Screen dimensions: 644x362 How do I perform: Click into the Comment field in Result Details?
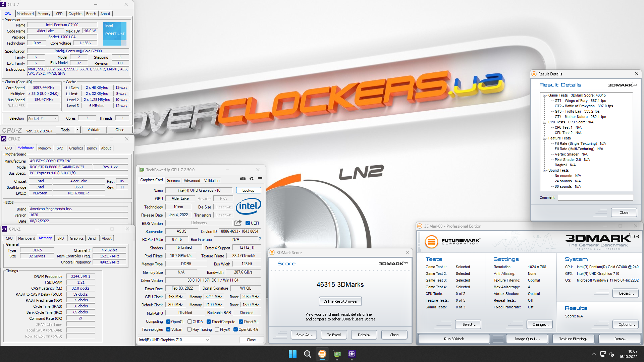click(595, 198)
